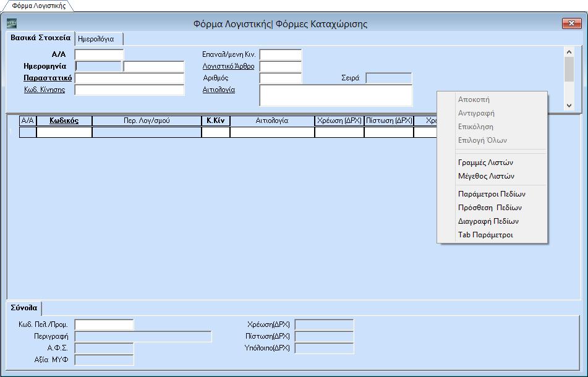Click the Περιγραφή field in totals

[x=143, y=336]
